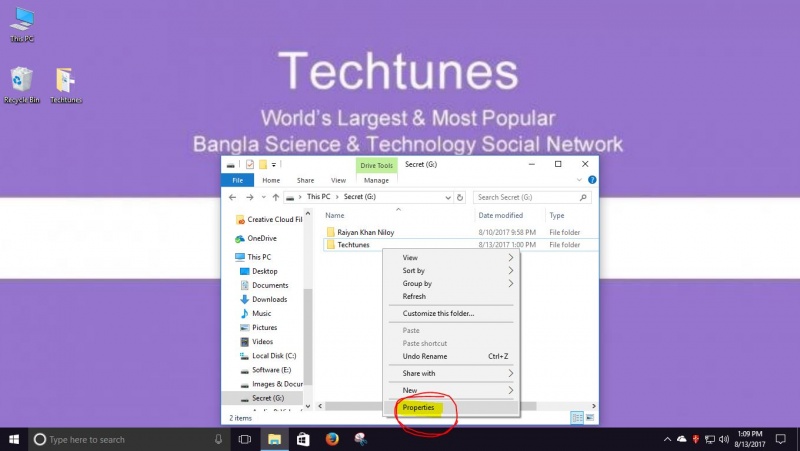The width and height of the screenshot is (800, 451).
Task: Open Documents in the navigation pane
Action: (x=264, y=285)
